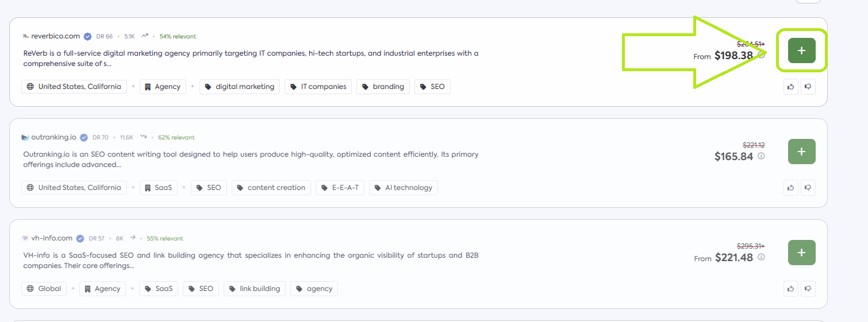
Task: Select the digital marketing tag
Action: point(240,87)
